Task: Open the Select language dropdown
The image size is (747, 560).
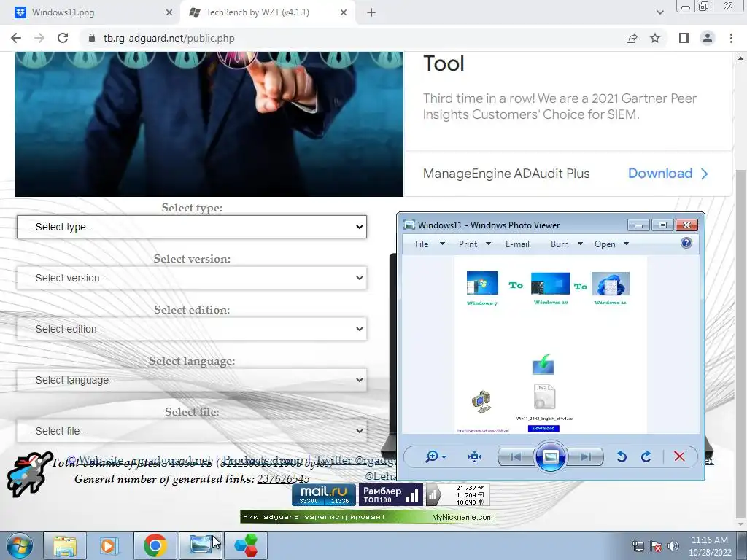Action: [192, 380]
